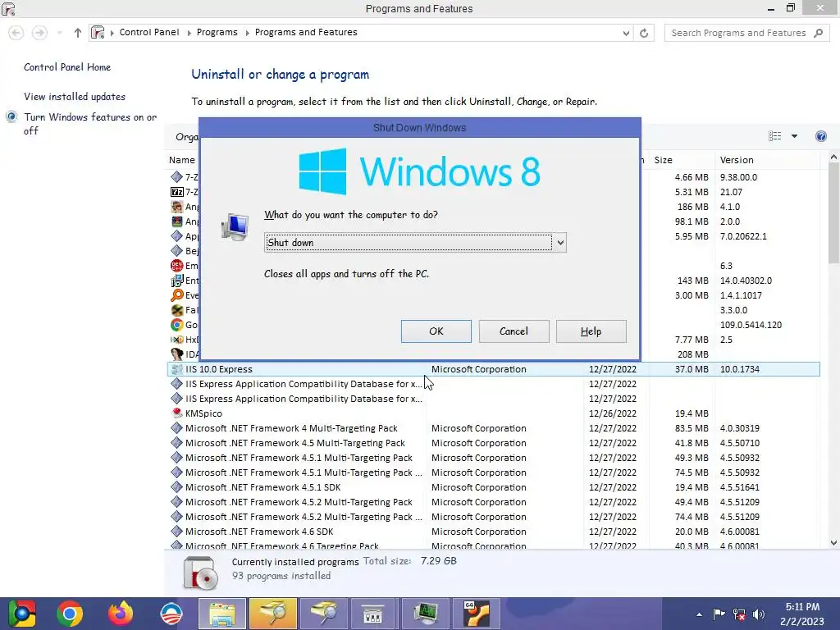The image size is (840, 630).
Task: Click the Control Panel breadcrumb
Action: [x=149, y=32]
